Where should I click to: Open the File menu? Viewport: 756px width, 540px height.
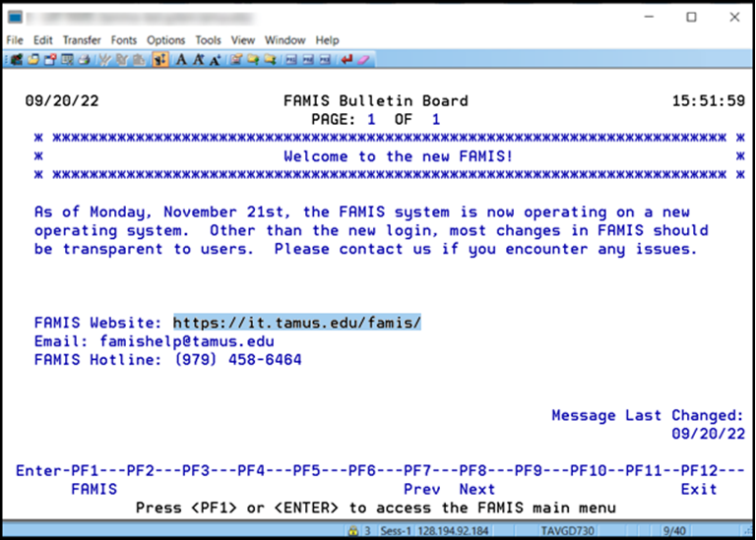coord(15,40)
